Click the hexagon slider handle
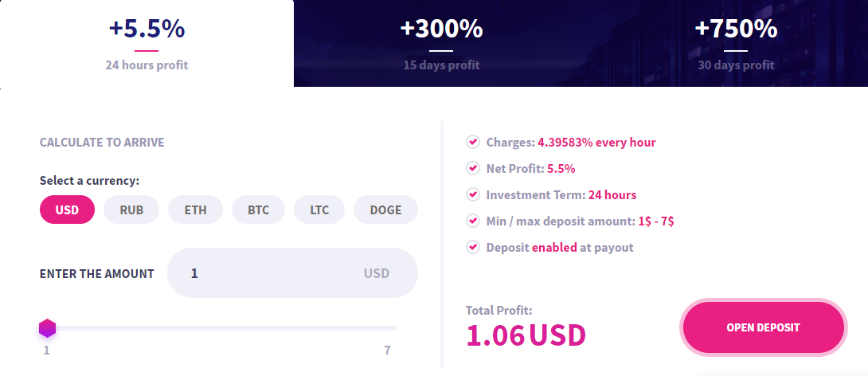The height and width of the screenshot is (376, 868). point(47,327)
